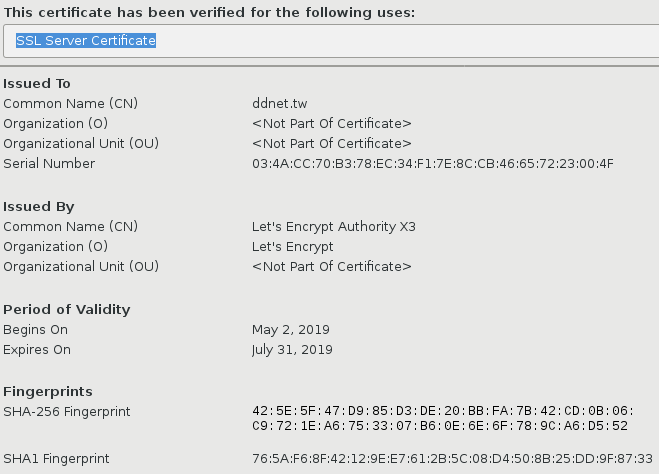Click the July 31, 2019 expiry date
Image resolution: width=659 pixels, height=474 pixels.
(x=292, y=350)
